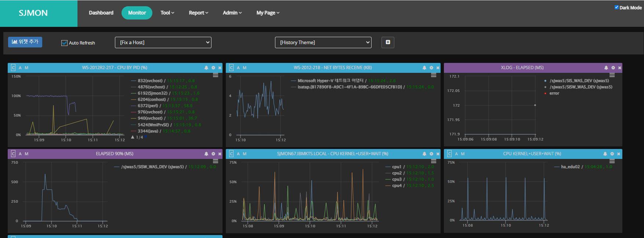Open alarm bell on CPU BY PID widget
Image resolution: width=644 pixels, height=238 pixels.
click(206, 68)
